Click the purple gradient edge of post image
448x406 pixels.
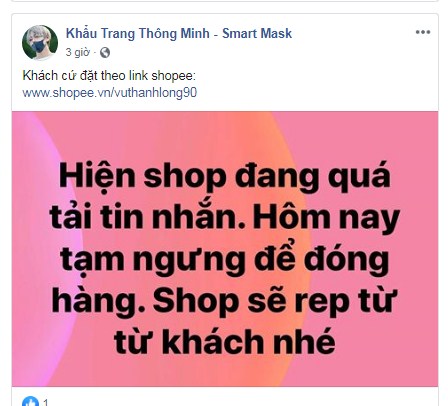(33, 250)
